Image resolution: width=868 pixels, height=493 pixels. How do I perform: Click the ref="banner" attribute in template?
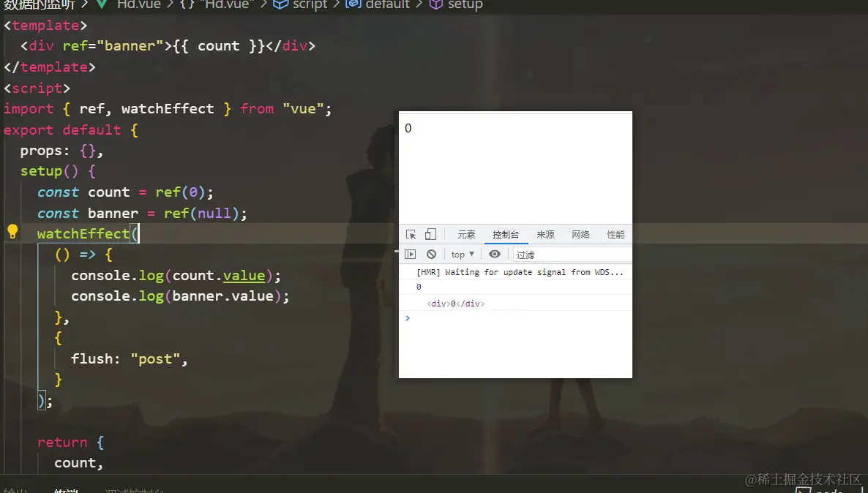pyautogui.click(x=113, y=46)
